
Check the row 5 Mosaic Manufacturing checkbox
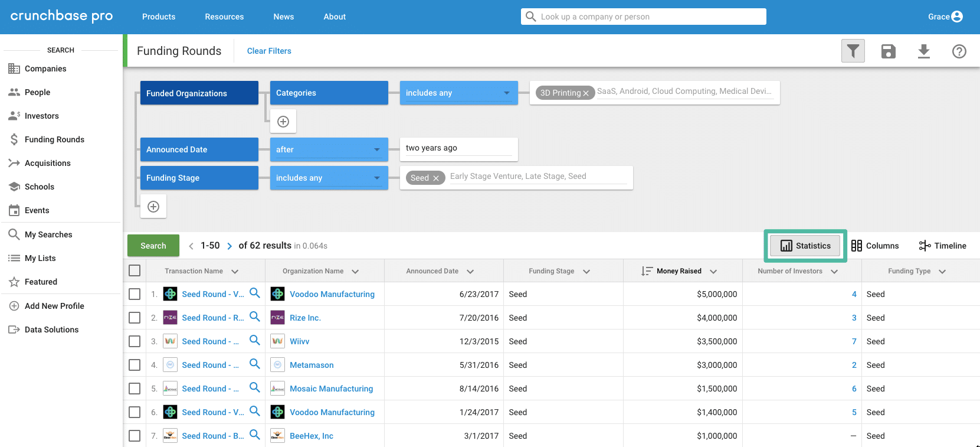[135, 389]
